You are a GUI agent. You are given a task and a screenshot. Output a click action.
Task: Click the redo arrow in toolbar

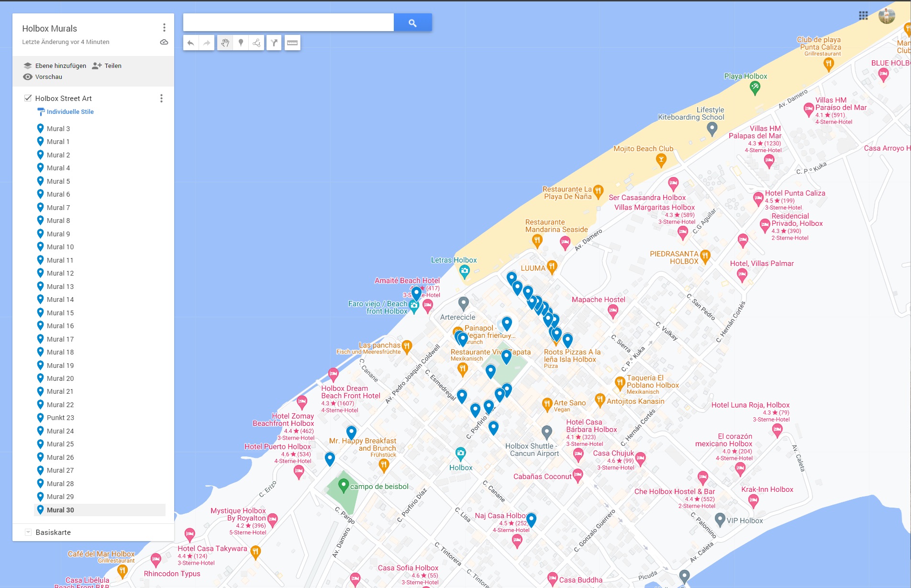[207, 43]
